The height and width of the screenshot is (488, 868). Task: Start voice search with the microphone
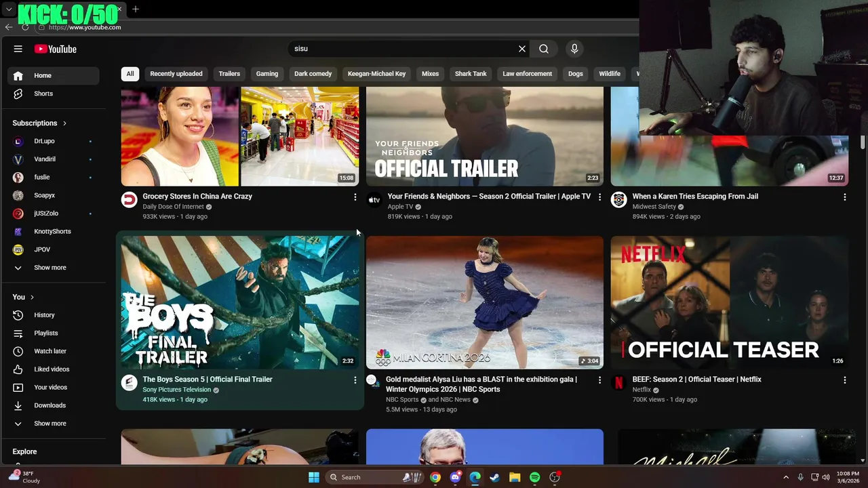[x=574, y=49]
